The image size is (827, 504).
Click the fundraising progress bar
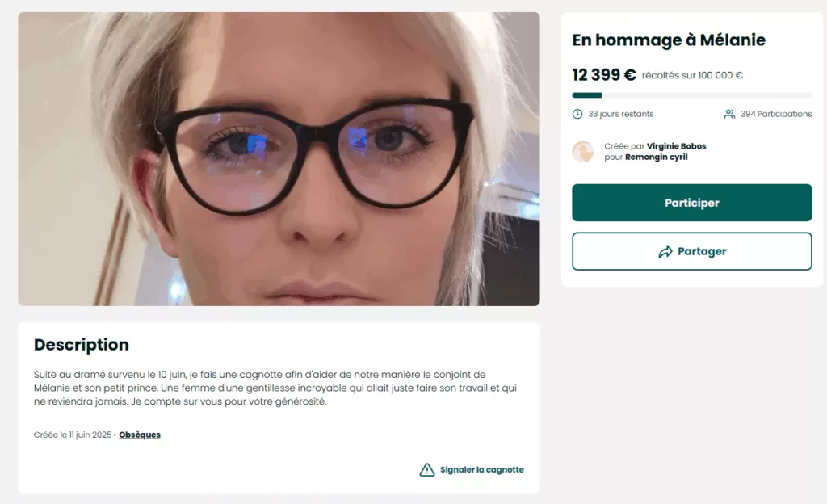pos(691,95)
